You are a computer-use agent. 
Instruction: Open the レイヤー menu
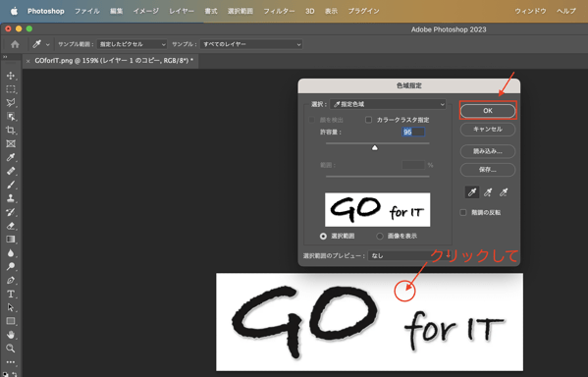point(182,11)
